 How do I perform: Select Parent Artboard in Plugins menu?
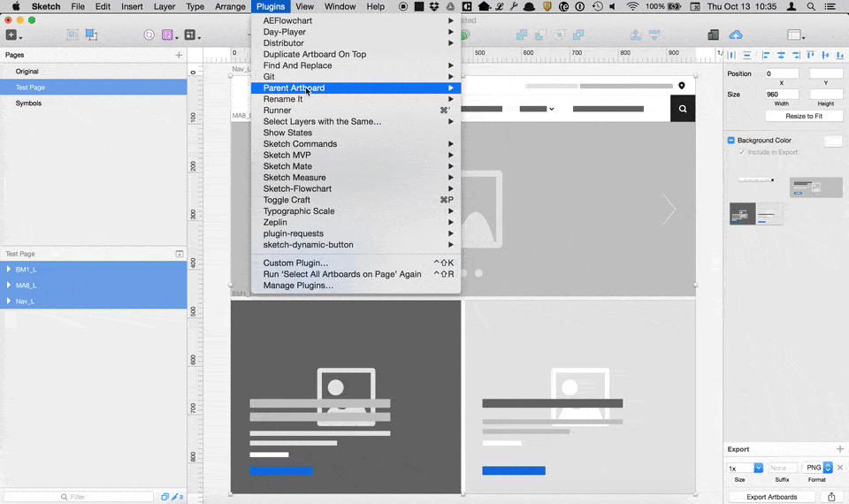(356, 88)
